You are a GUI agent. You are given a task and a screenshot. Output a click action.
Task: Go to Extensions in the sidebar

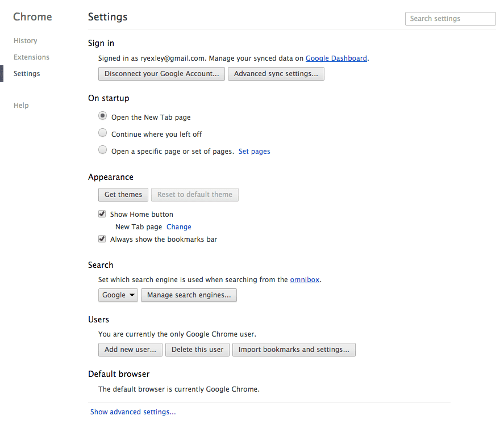[x=31, y=57]
